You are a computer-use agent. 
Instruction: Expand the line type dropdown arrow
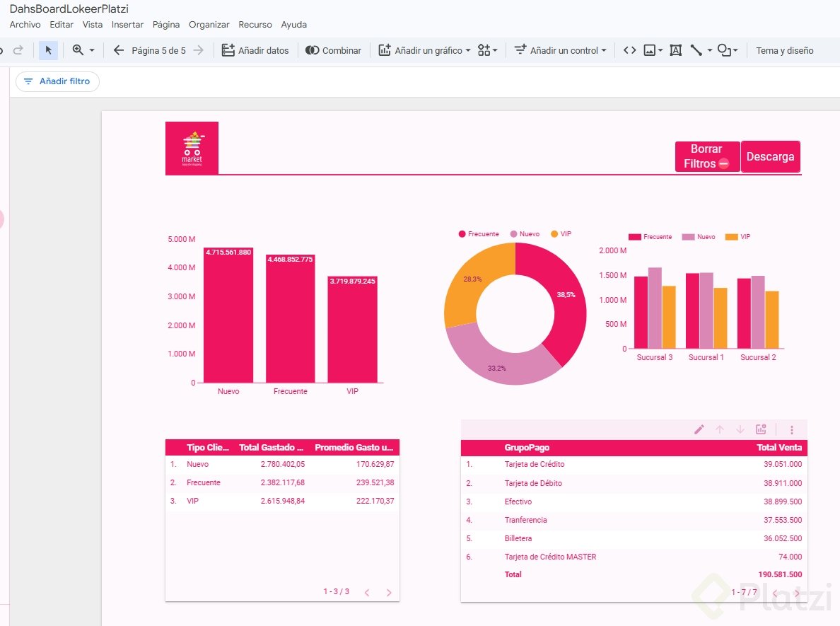[x=710, y=50]
